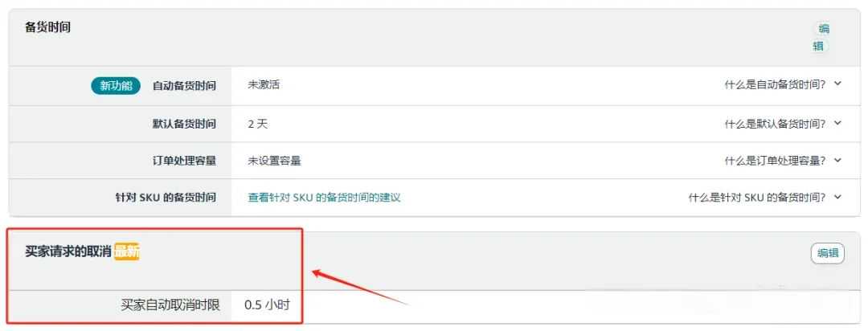Click the orange 最新 badge
This screenshot has width=868, height=331.
point(127,251)
